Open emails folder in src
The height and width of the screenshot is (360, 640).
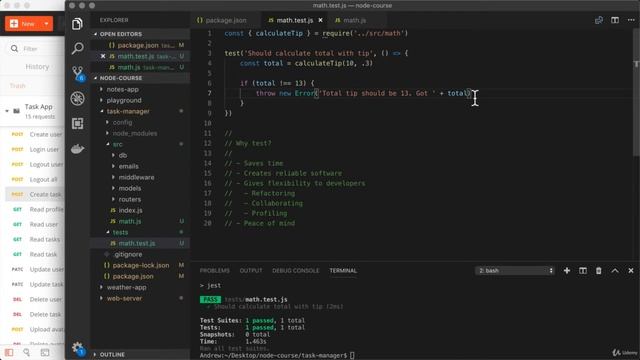128,166
